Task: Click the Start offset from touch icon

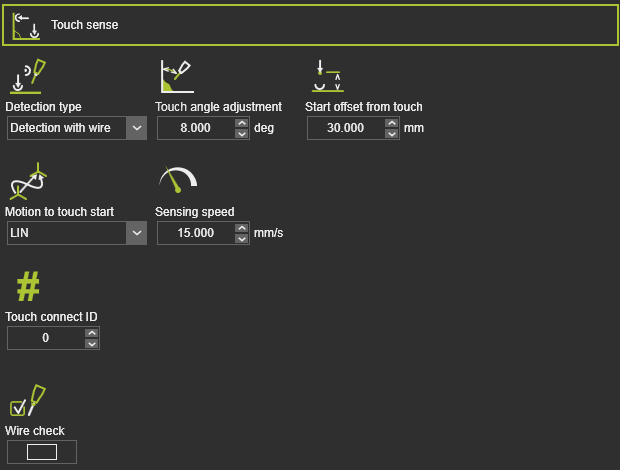Action: coord(327,77)
